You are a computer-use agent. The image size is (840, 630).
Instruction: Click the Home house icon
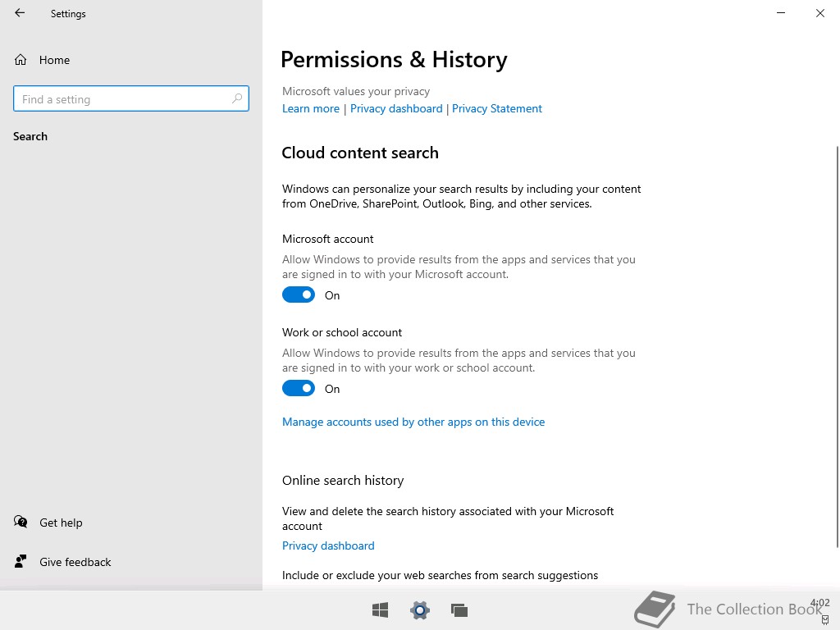point(21,60)
